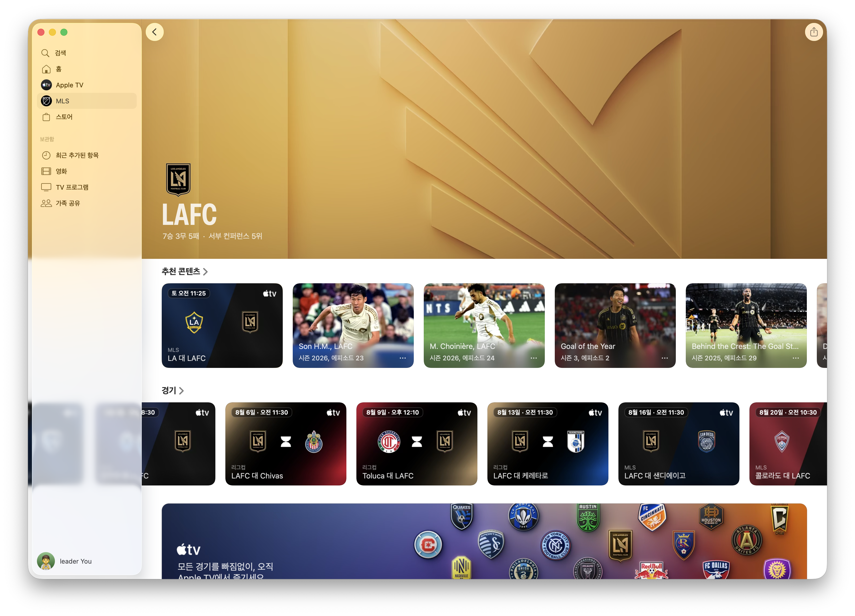
Task: Click the FC Dallas badge in banner
Action: (x=715, y=570)
